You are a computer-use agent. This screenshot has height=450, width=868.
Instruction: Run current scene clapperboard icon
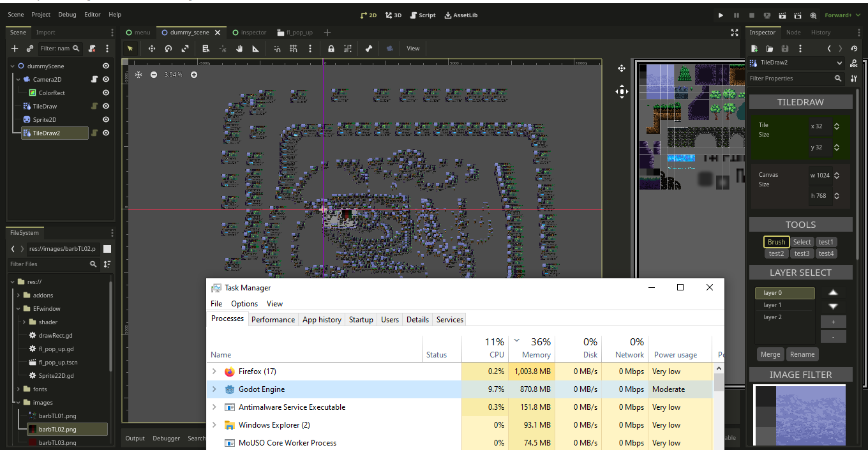(x=782, y=15)
